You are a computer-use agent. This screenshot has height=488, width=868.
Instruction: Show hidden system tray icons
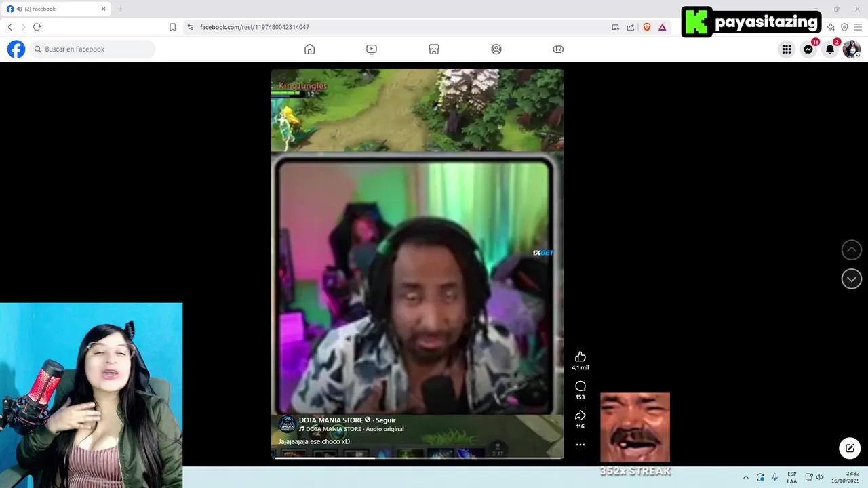pyautogui.click(x=746, y=477)
